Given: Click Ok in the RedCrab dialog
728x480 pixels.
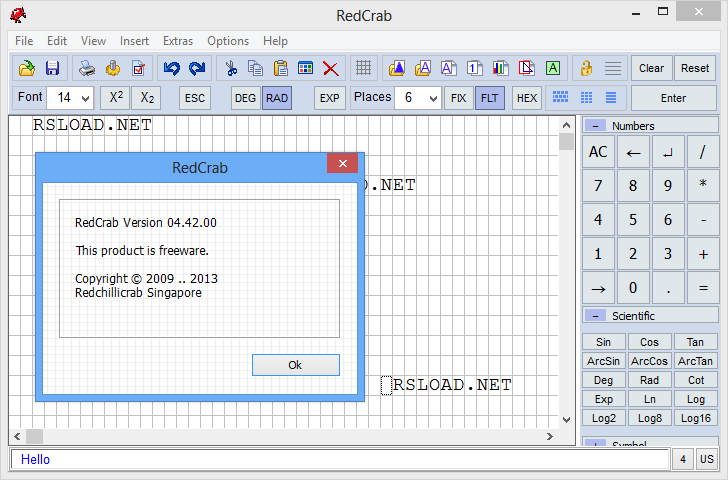Looking at the screenshot, I should [296, 365].
